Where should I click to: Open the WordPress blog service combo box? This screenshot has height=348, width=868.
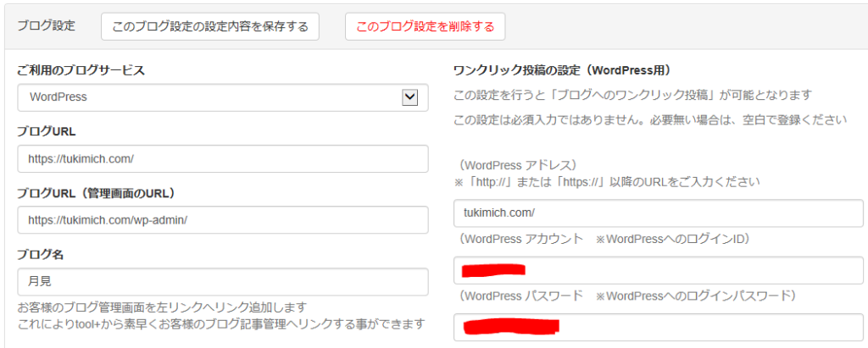(223, 97)
